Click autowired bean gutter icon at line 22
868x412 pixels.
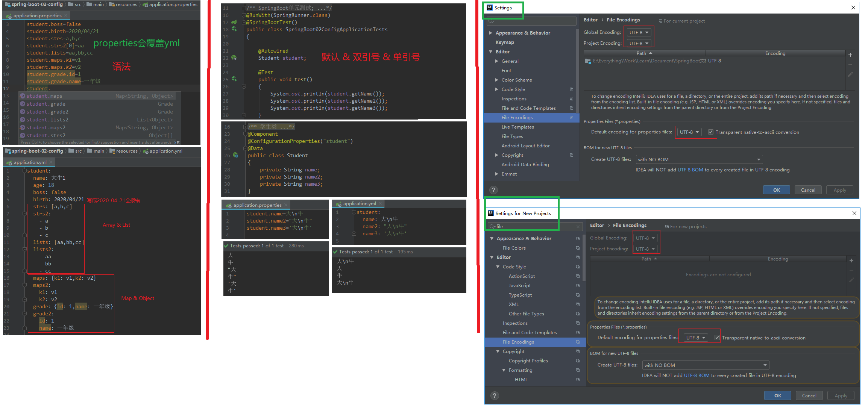pyautogui.click(x=234, y=58)
